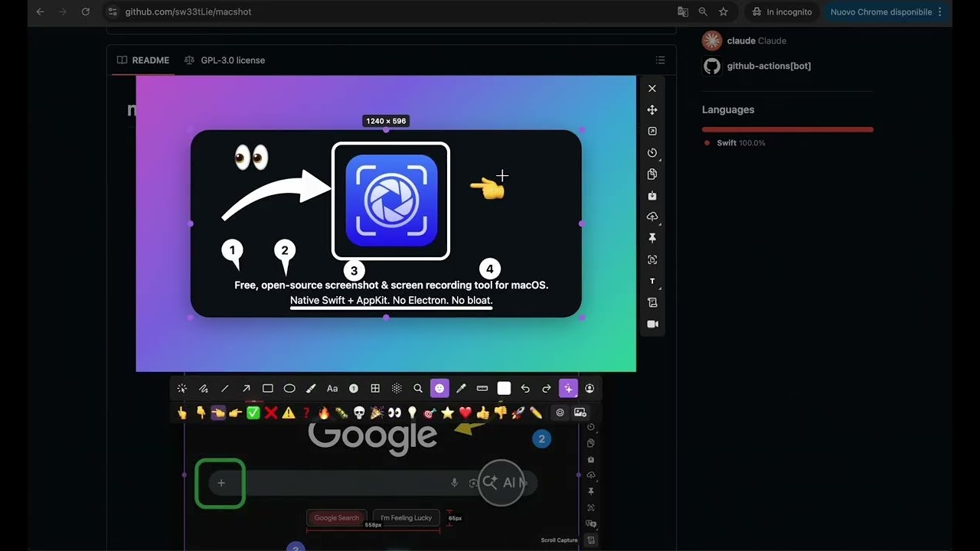This screenshot has width=980, height=551.
Task: Select the Aa text tool
Action: 332,388
